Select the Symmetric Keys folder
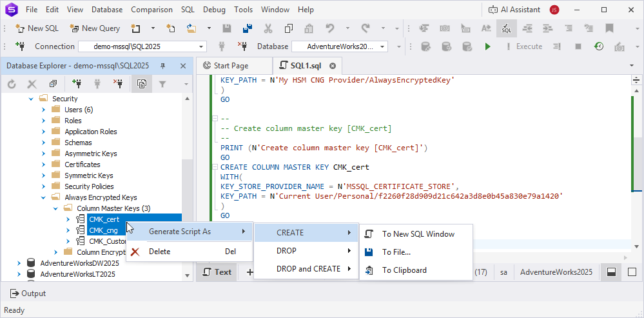Viewport: 644px width, 318px height. pyautogui.click(x=89, y=175)
